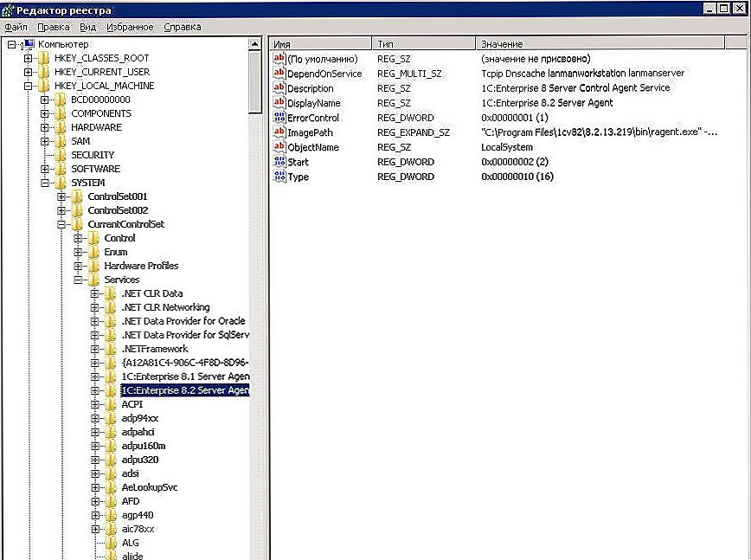Screen dimensions: 751x560
Task: Click the ACPI folder icon
Action: 111,405
